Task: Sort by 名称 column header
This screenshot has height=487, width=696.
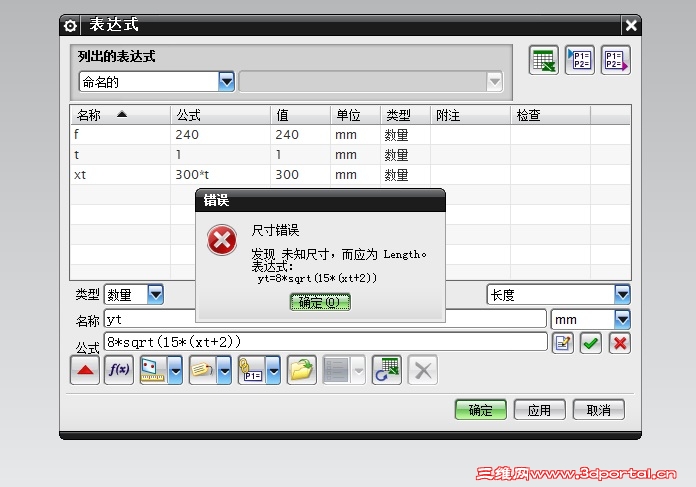Action: [x=120, y=115]
